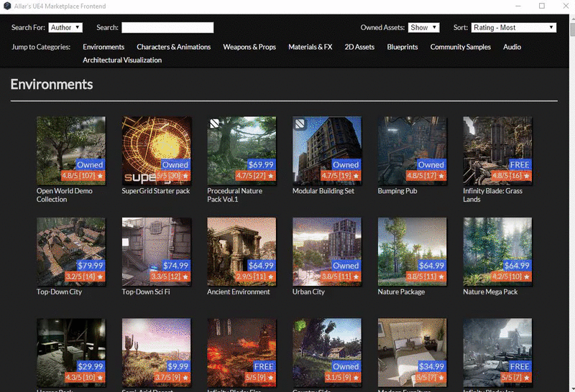Open the Search For Author dropdown

pos(65,27)
